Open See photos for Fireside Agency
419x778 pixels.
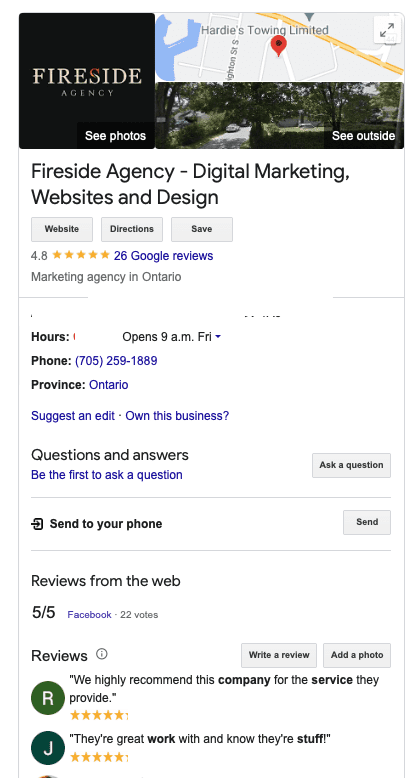tap(115, 136)
